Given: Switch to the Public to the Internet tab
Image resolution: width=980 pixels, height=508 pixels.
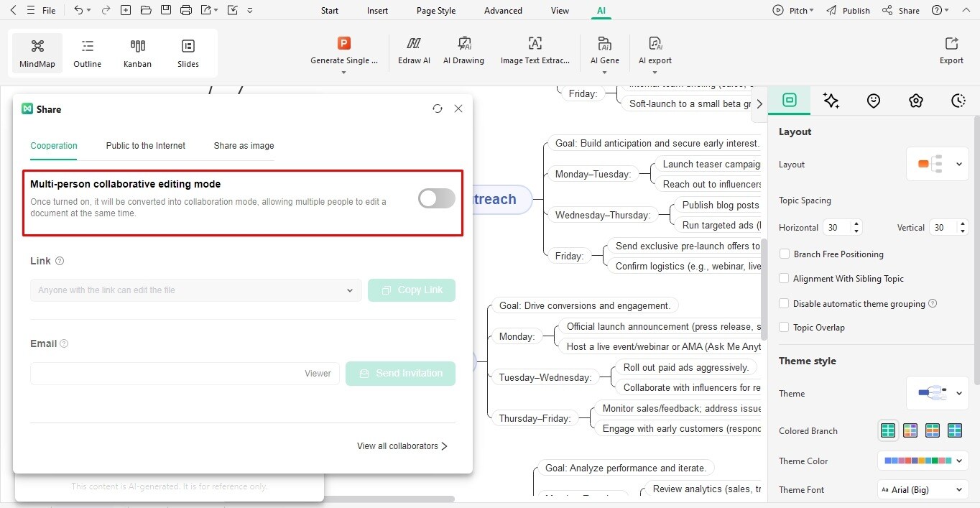Looking at the screenshot, I should [x=145, y=146].
